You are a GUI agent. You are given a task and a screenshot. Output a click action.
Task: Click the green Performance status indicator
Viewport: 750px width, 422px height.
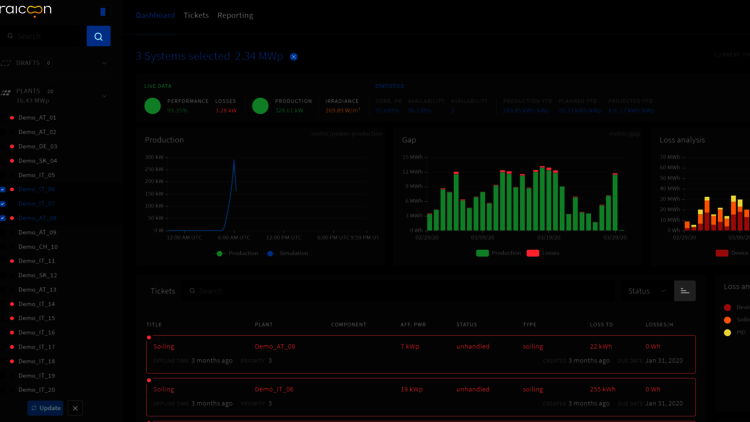152,105
